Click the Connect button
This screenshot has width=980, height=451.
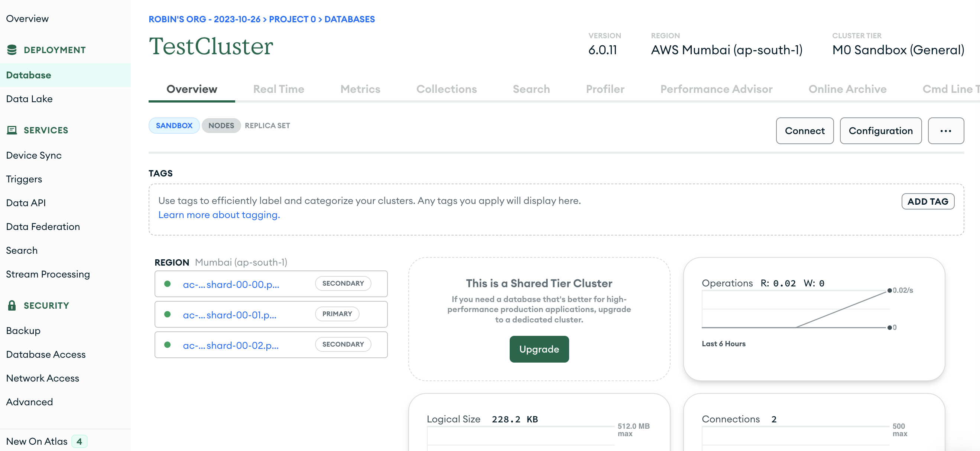coord(805,131)
